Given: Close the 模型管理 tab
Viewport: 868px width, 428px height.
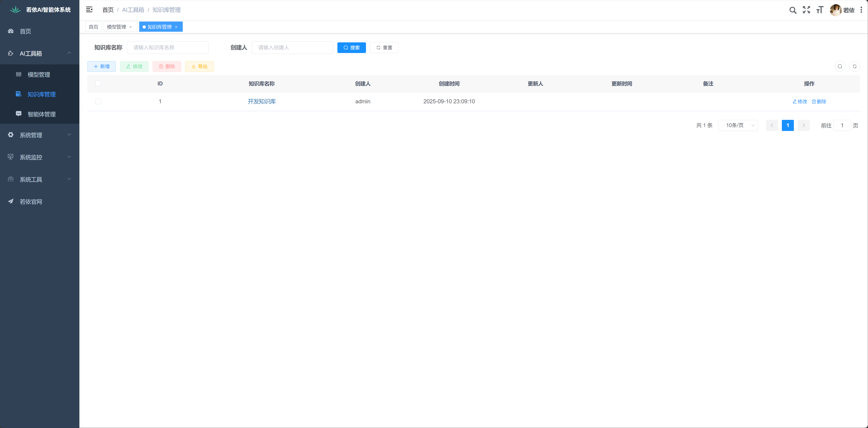Looking at the screenshot, I should click(131, 27).
